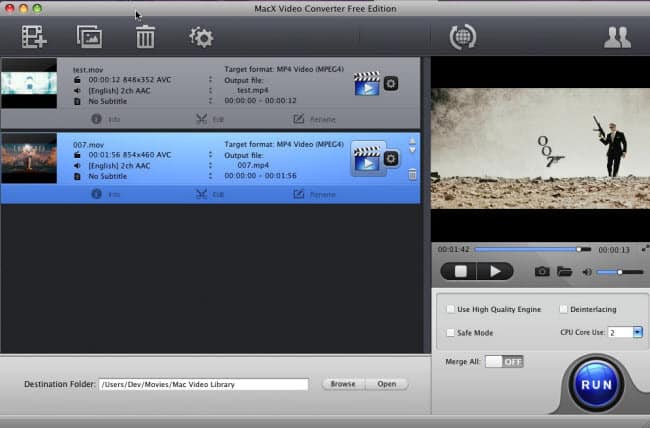The height and width of the screenshot is (428, 650).
Task: Open video track selector for 007.mov
Action: [210, 155]
